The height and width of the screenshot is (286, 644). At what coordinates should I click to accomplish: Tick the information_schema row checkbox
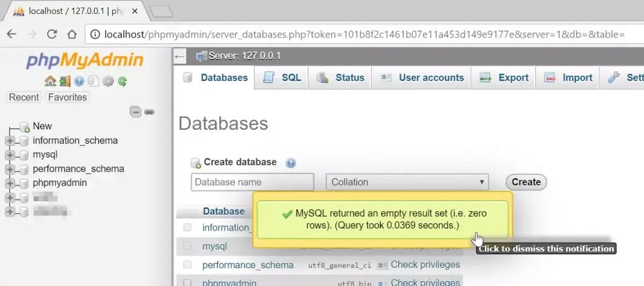pyautogui.click(x=187, y=228)
